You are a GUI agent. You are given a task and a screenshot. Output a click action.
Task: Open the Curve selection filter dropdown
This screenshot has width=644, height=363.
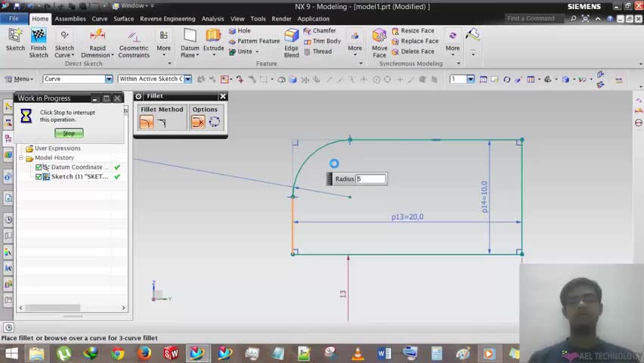tap(109, 79)
